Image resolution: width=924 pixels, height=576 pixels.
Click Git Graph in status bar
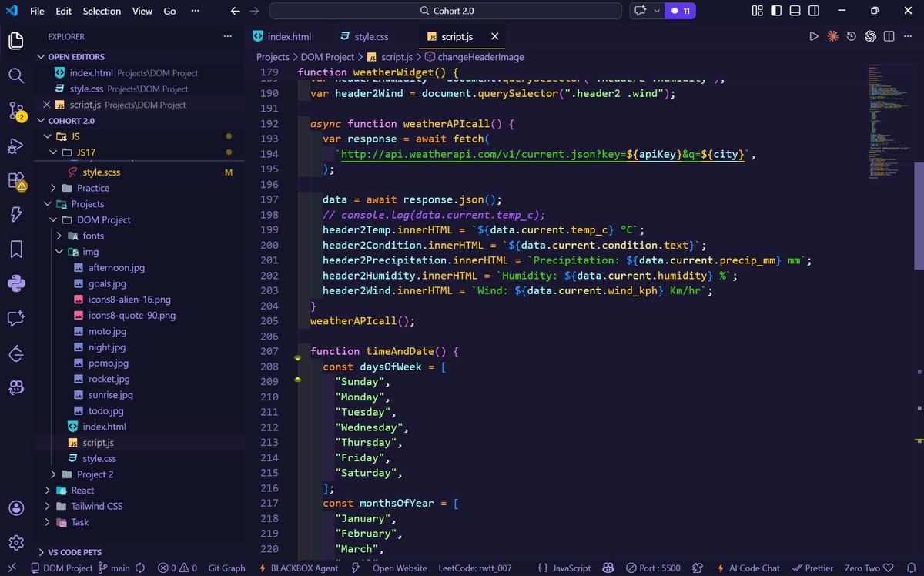(x=226, y=568)
